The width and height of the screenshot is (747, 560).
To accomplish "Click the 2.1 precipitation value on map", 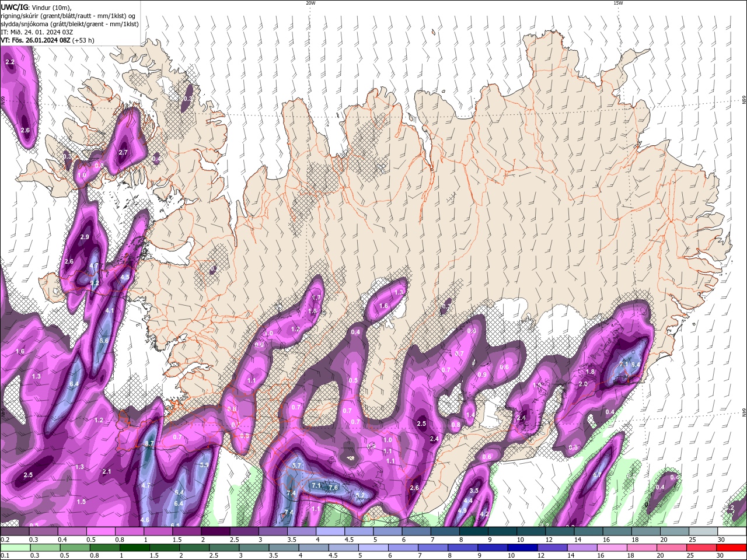I will [x=107, y=471].
